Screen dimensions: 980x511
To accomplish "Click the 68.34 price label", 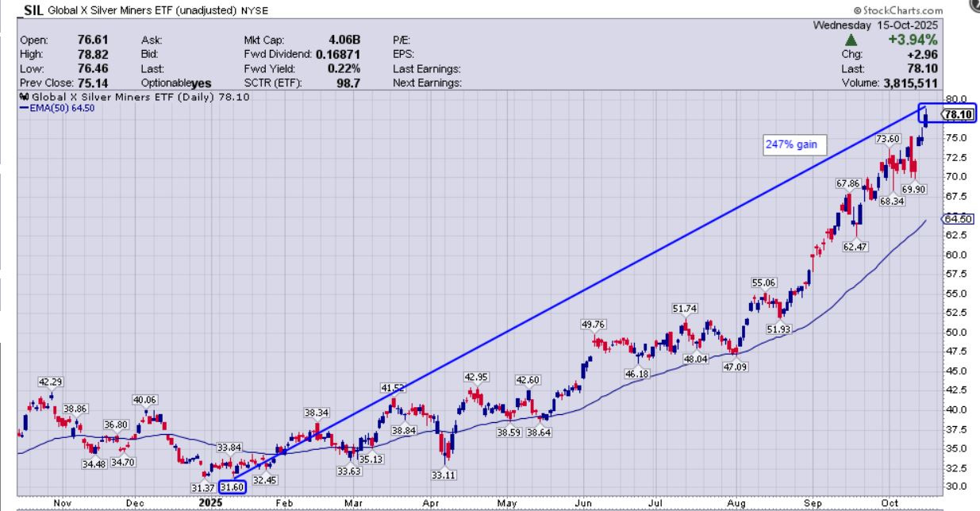I will pyautogui.click(x=892, y=202).
